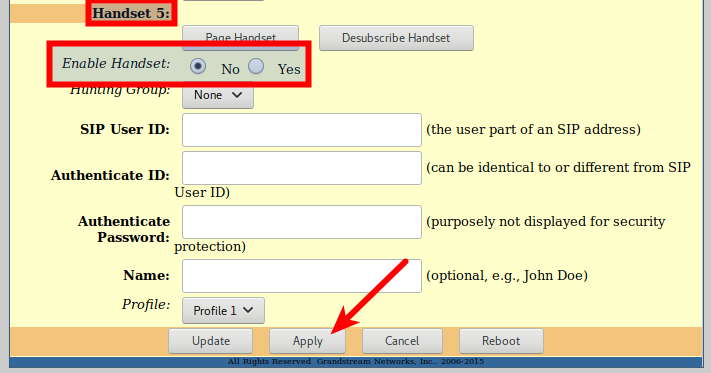
Task: Click 'the user part of an SIP address' hint
Action: 533,130
